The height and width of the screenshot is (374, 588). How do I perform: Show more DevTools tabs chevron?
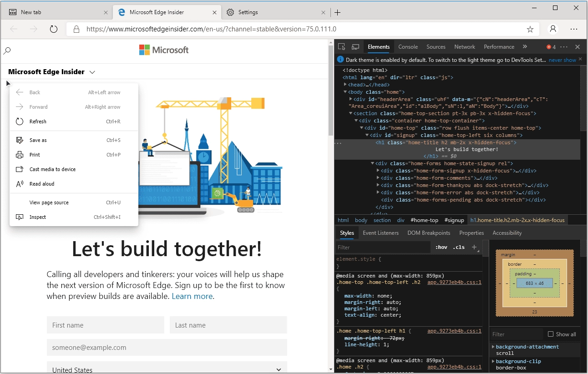525,47
